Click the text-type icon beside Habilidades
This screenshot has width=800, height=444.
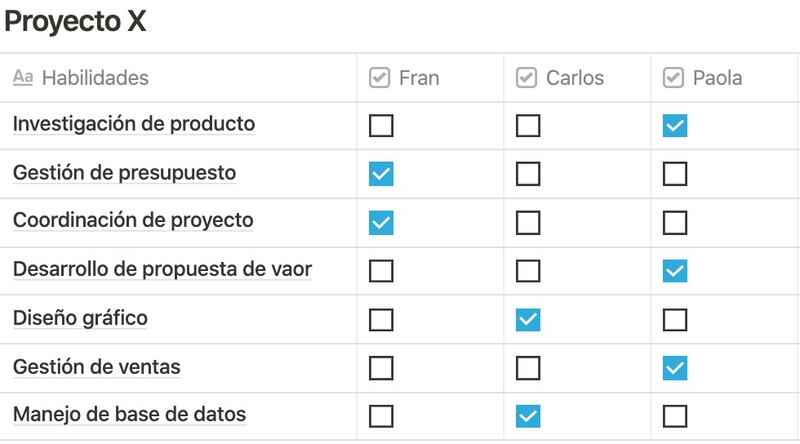(x=23, y=78)
